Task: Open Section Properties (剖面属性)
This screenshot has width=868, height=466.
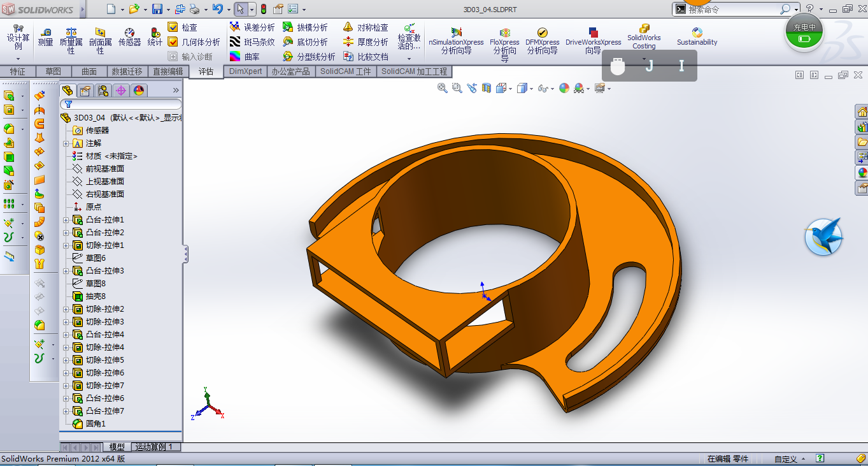Action: pos(100,40)
